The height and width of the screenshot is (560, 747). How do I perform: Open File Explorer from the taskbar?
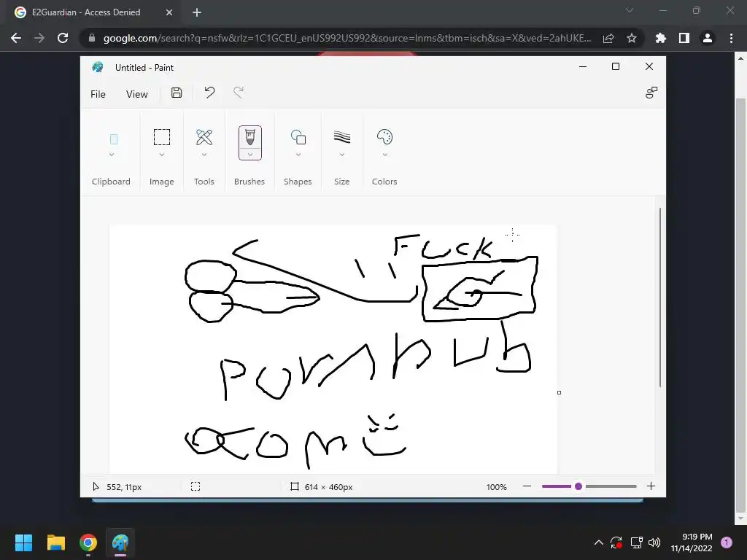pyautogui.click(x=55, y=542)
